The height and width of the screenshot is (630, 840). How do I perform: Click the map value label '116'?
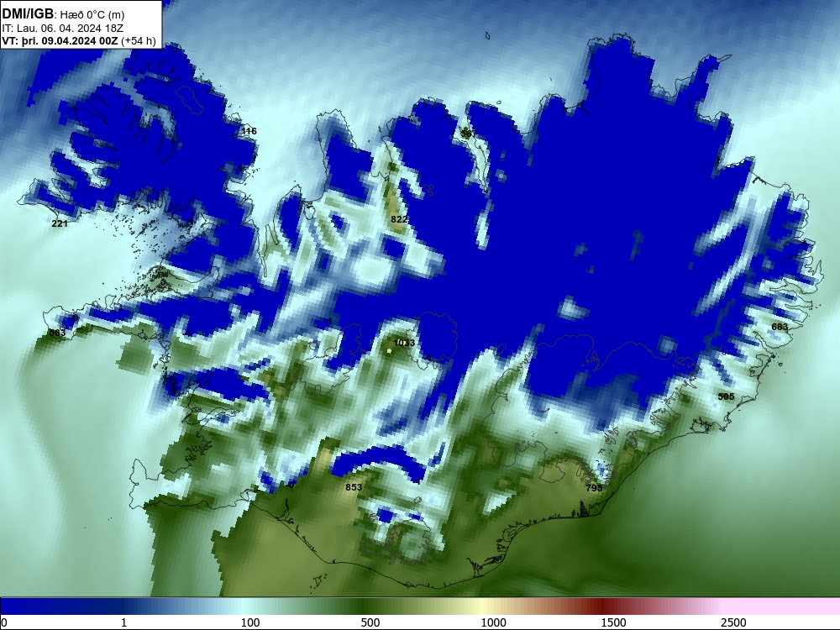(x=249, y=131)
